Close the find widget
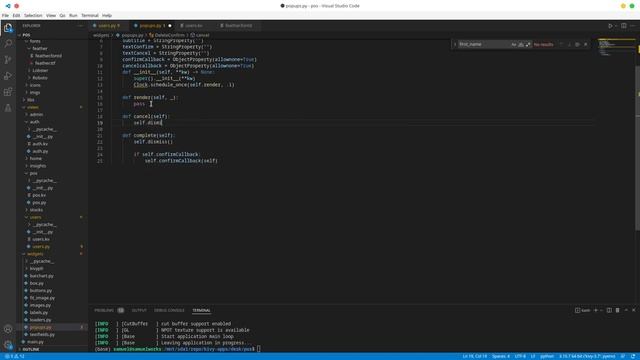 [585, 44]
